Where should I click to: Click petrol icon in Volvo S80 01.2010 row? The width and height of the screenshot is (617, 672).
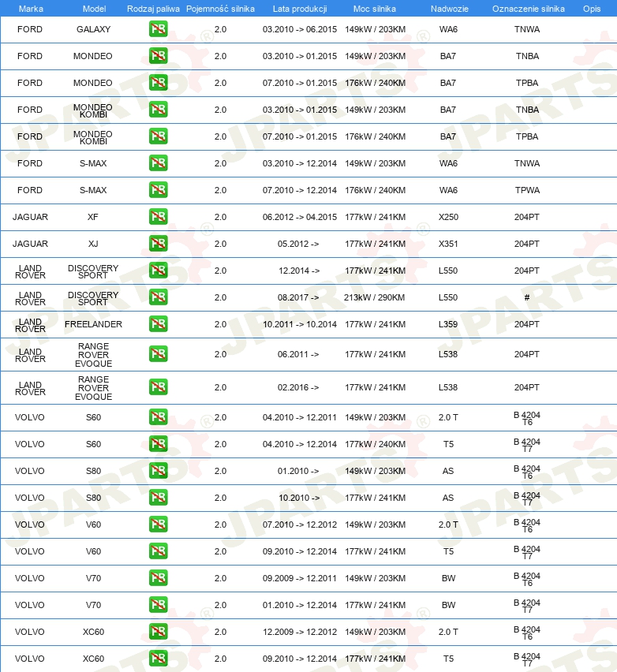pyautogui.click(x=159, y=471)
